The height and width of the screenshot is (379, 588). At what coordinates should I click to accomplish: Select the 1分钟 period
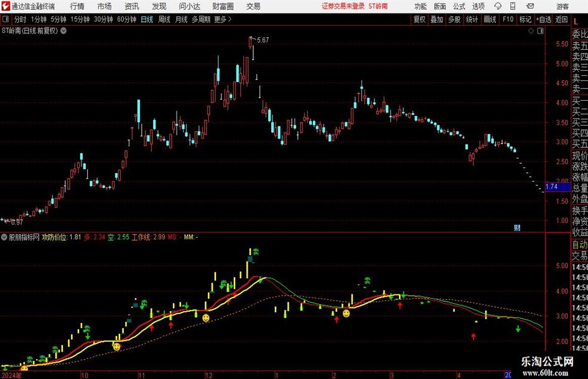38,19
